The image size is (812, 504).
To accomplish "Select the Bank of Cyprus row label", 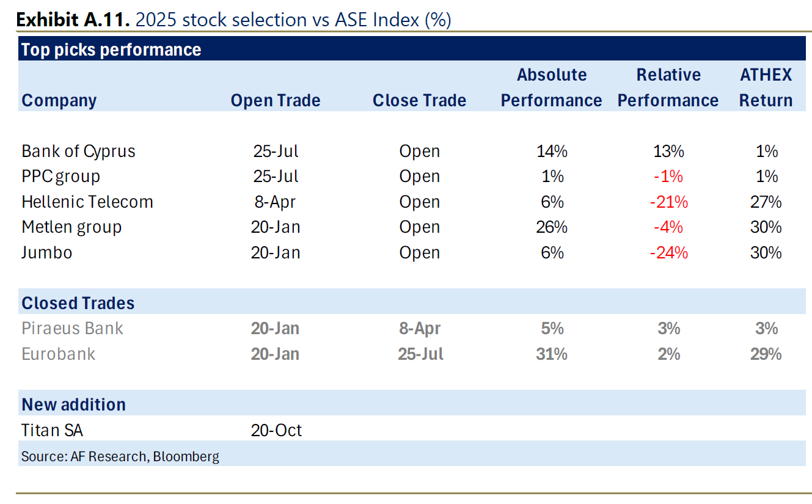I will click(78, 151).
